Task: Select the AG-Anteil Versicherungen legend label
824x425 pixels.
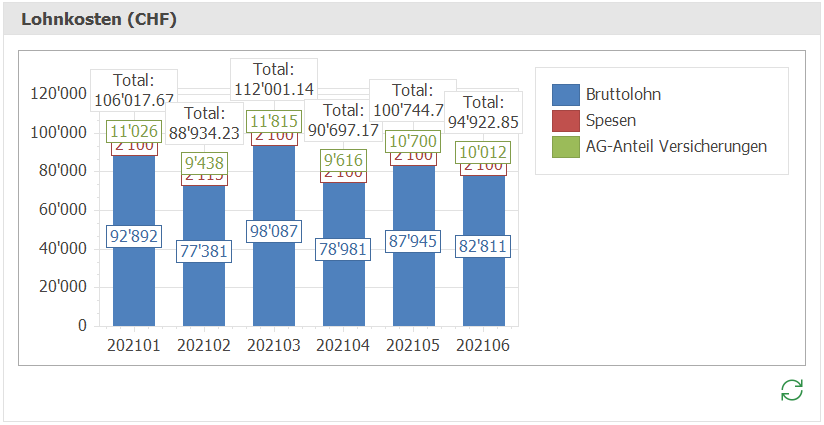Action: tap(676, 147)
